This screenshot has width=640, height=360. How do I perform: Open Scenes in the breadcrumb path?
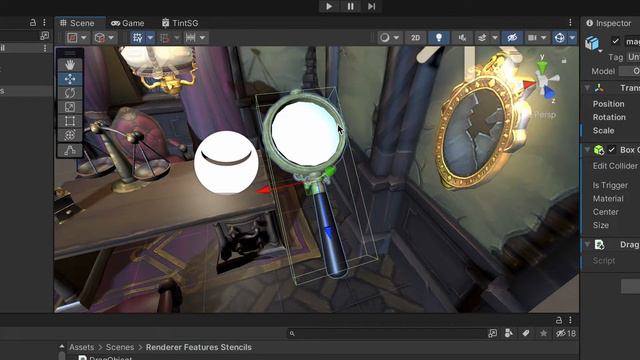pyautogui.click(x=120, y=347)
